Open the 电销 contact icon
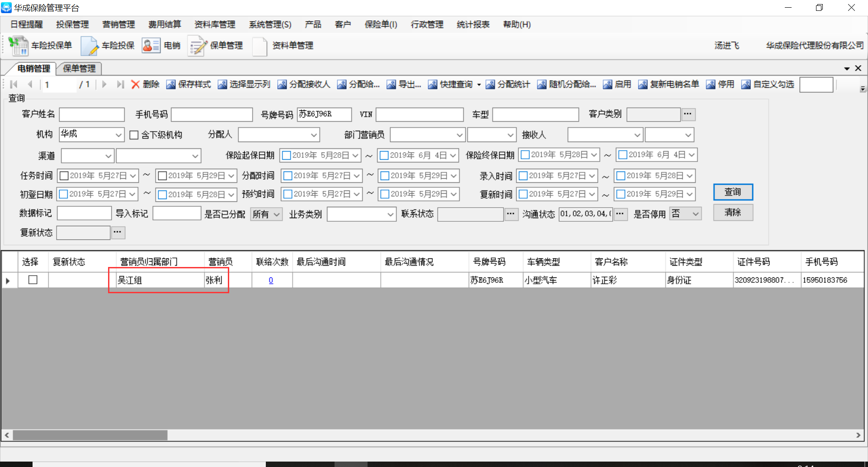868x467 pixels. pyautogui.click(x=151, y=46)
